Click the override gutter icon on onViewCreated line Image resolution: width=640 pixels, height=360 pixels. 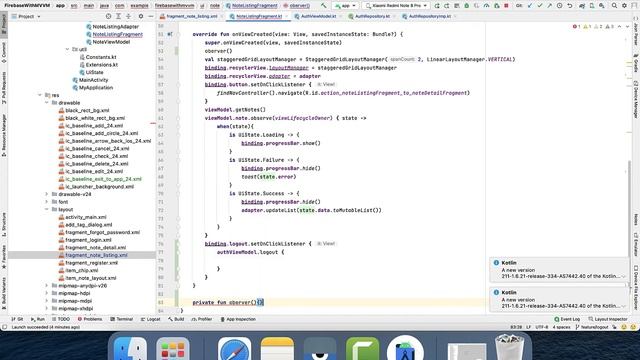tap(170, 34)
